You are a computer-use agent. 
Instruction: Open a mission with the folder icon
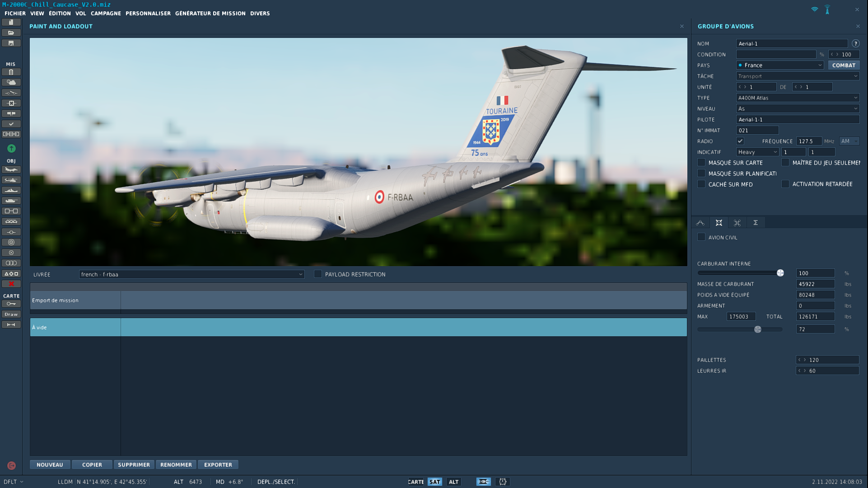tap(11, 33)
